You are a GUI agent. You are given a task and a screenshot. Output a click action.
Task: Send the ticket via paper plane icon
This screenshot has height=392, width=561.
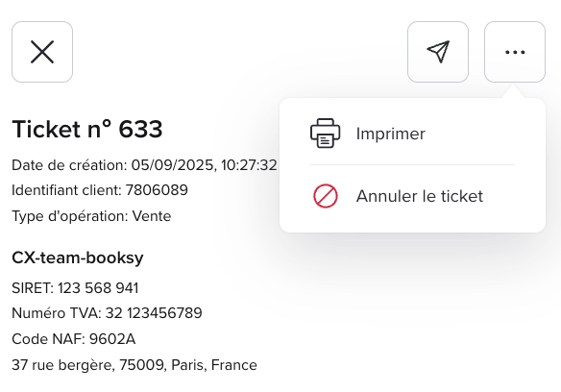click(438, 52)
